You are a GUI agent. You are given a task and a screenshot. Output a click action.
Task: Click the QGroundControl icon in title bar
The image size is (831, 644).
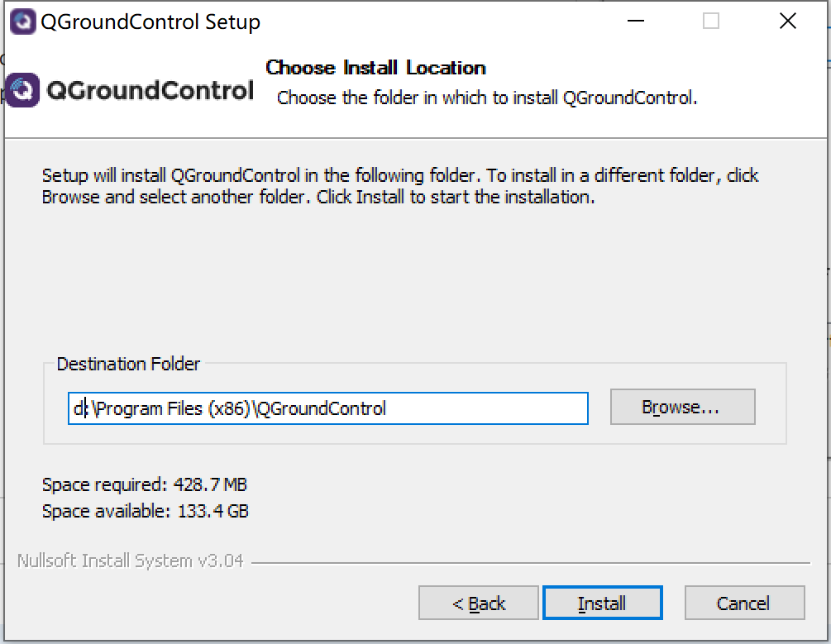22,21
